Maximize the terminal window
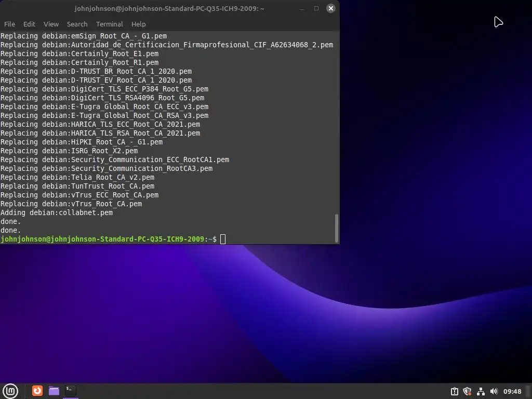 point(316,8)
